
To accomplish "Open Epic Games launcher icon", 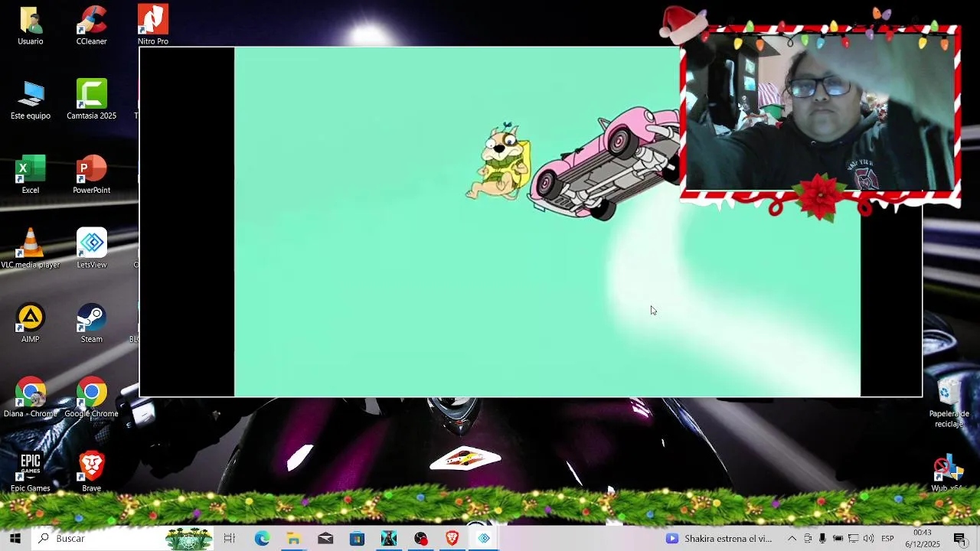I will tap(31, 472).
